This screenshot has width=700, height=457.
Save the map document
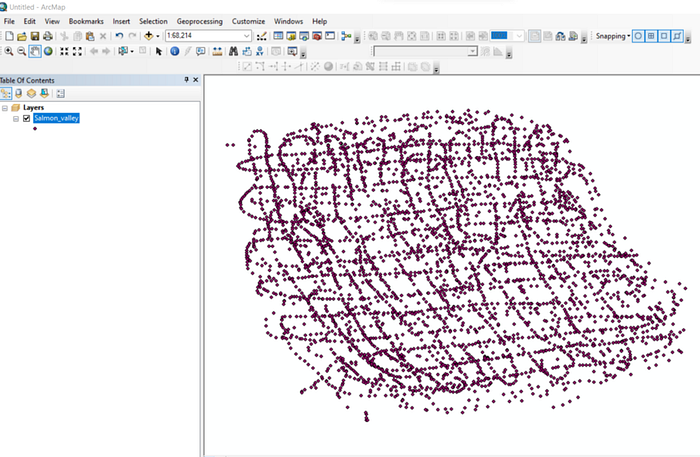click(x=35, y=36)
